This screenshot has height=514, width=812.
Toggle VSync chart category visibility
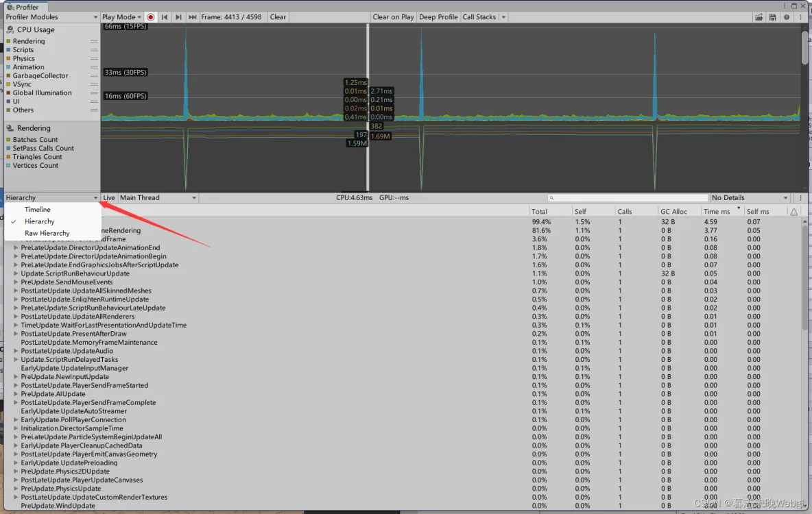pos(8,84)
